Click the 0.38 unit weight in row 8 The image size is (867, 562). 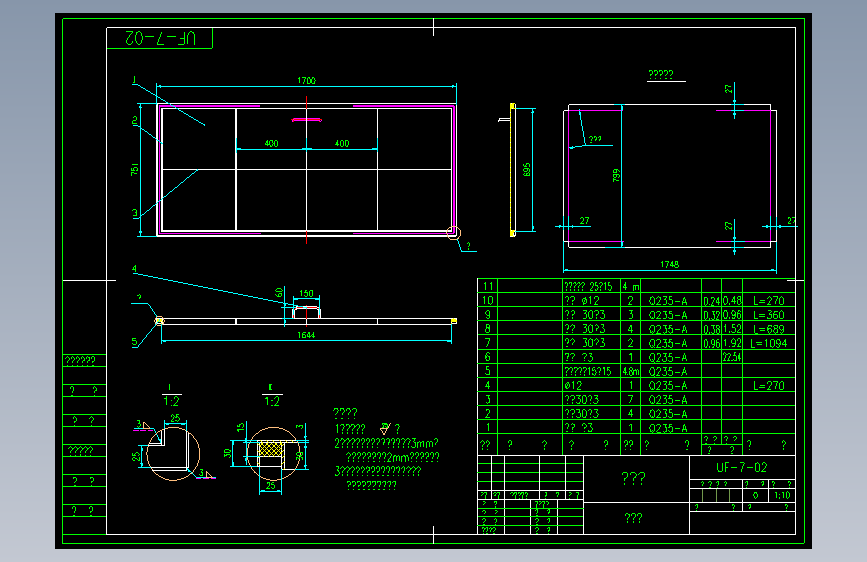[x=712, y=329]
